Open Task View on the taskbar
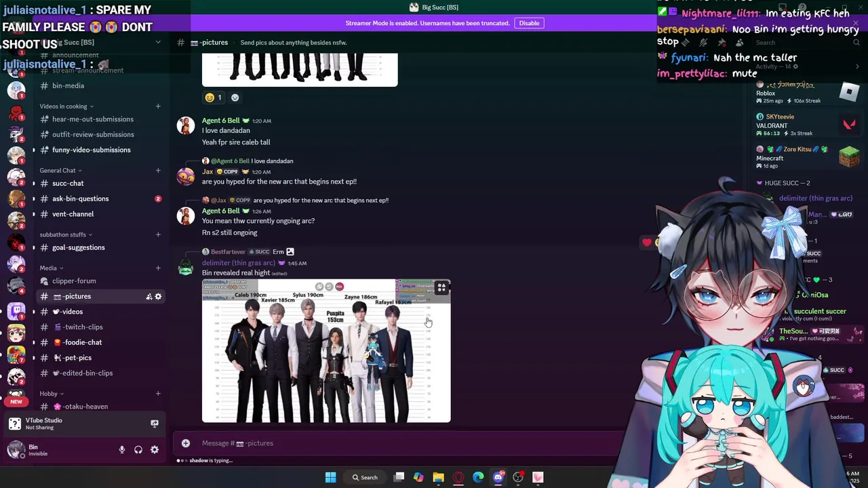 coord(399,477)
